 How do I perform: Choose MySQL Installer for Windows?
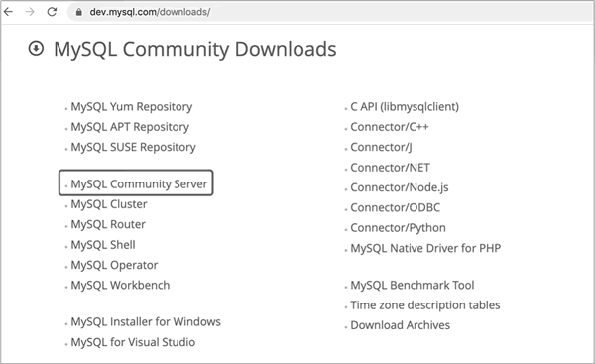pos(146,322)
